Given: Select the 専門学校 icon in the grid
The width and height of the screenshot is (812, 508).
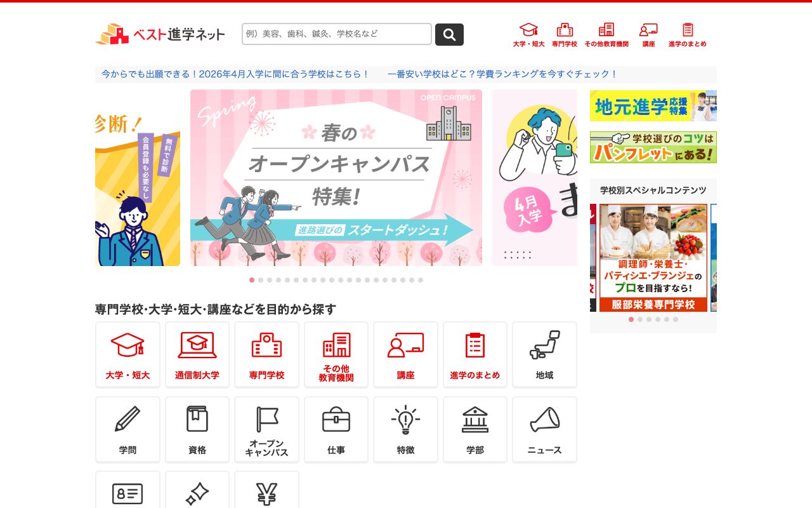Looking at the screenshot, I should (x=266, y=354).
